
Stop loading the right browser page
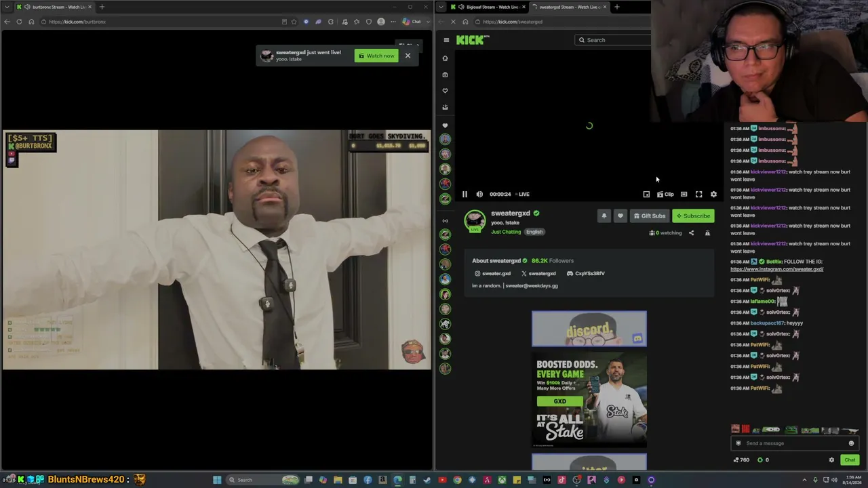click(453, 22)
